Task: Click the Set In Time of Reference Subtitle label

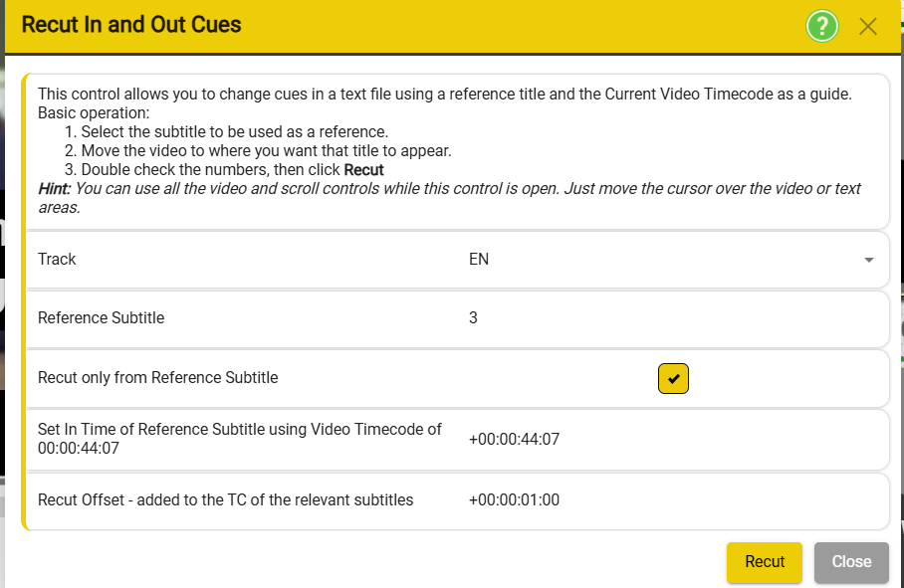Action: coord(240,439)
